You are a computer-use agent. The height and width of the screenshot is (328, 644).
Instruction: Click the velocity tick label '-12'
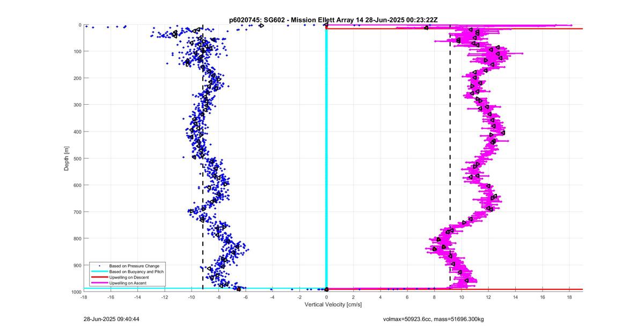coord(164,297)
